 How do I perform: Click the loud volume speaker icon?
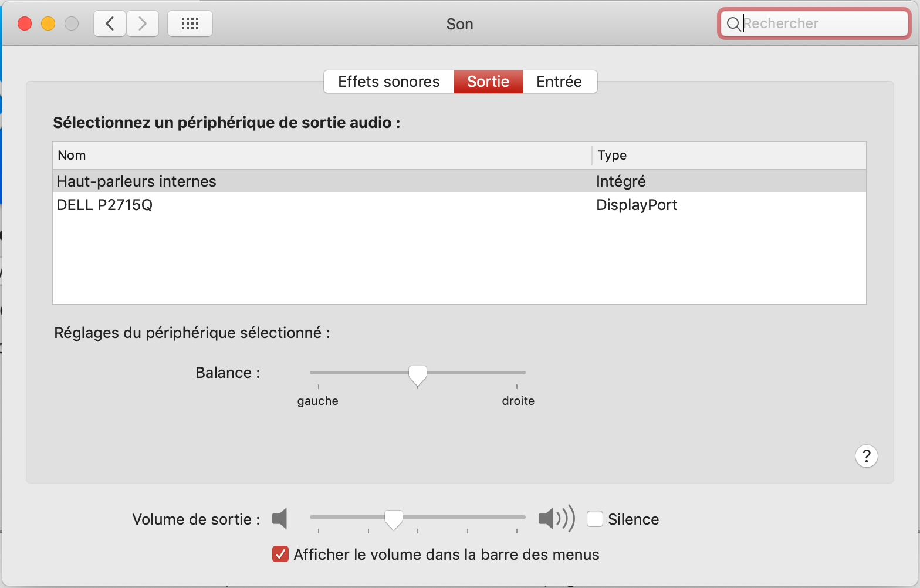[x=556, y=519]
